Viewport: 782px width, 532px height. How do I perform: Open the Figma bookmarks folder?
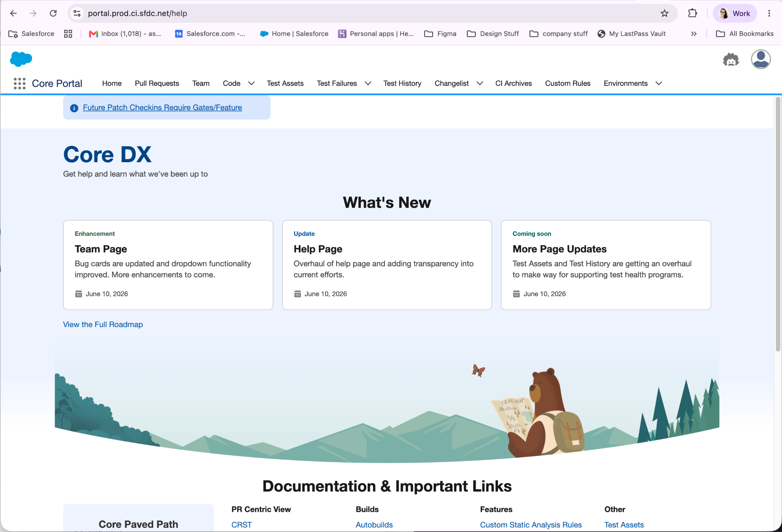[440, 34]
